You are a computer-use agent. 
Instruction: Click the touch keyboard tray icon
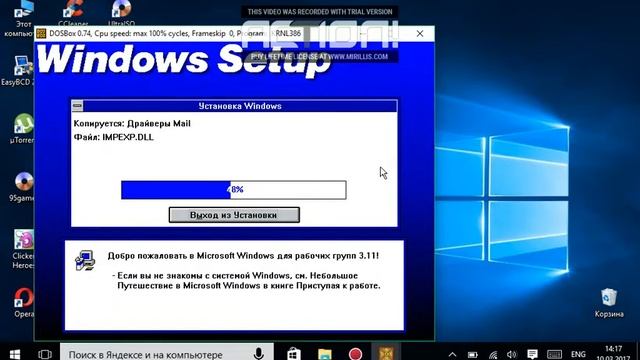pos(554,354)
